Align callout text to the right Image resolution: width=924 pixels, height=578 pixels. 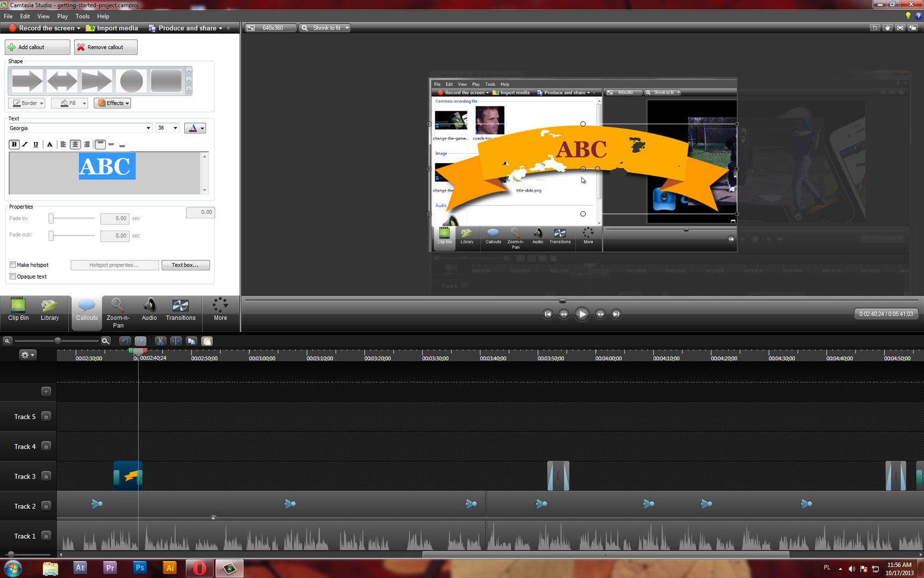point(86,144)
